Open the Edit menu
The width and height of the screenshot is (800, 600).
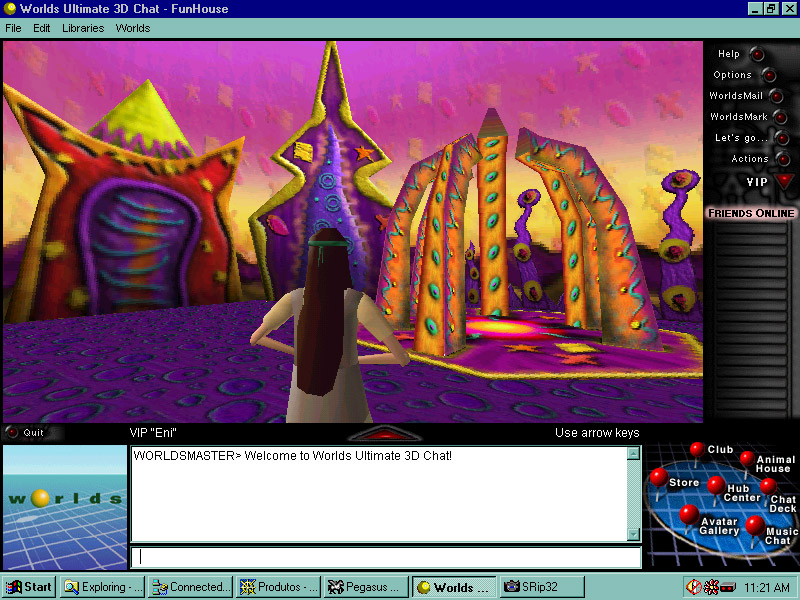point(42,28)
